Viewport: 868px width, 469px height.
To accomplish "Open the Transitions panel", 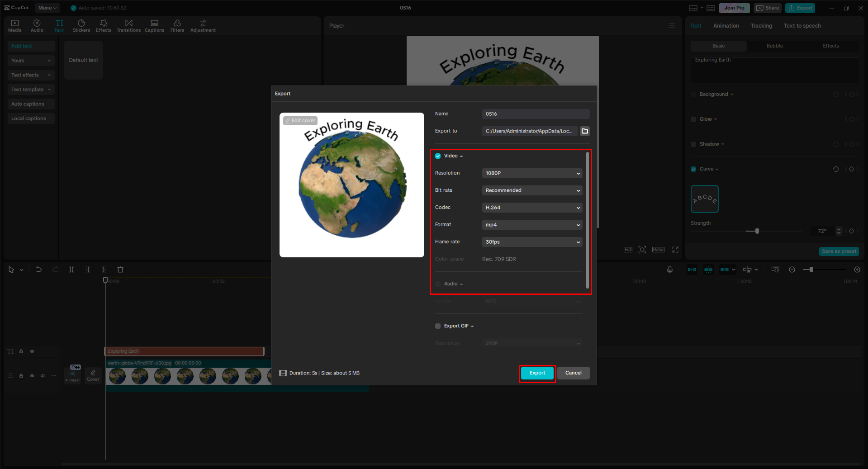I will [x=128, y=25].
